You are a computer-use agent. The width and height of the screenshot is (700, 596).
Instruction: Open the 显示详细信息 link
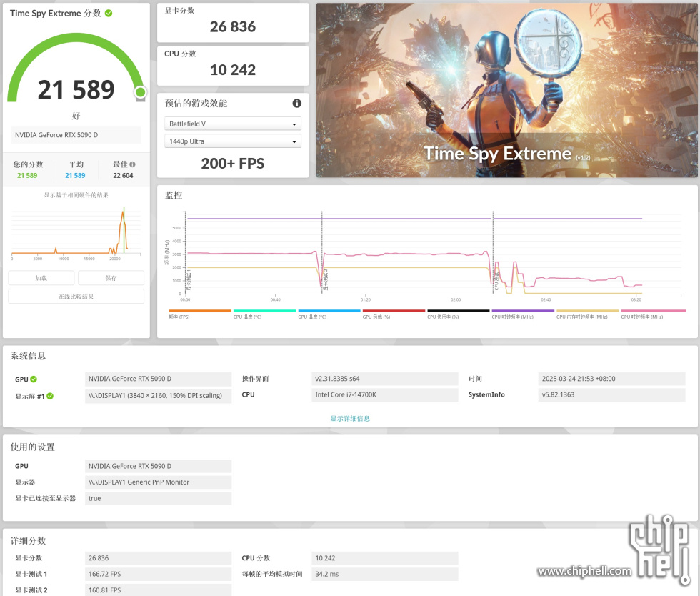(350, 418)
